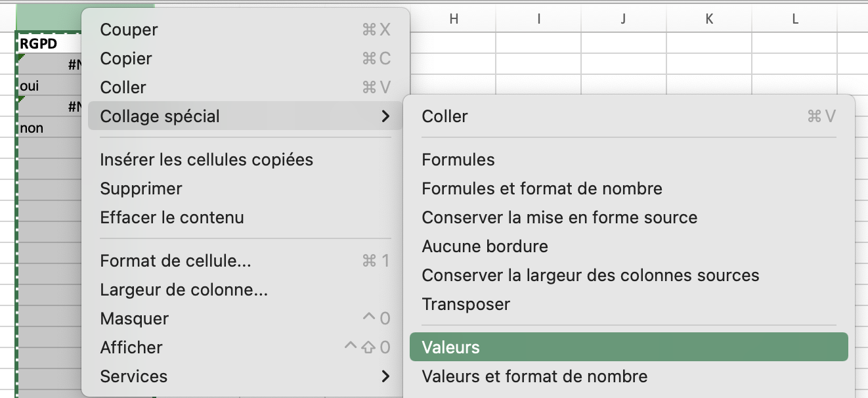868x398 pixels.
Task: Select Afficher to unhide columns
Action: (131, 347)
